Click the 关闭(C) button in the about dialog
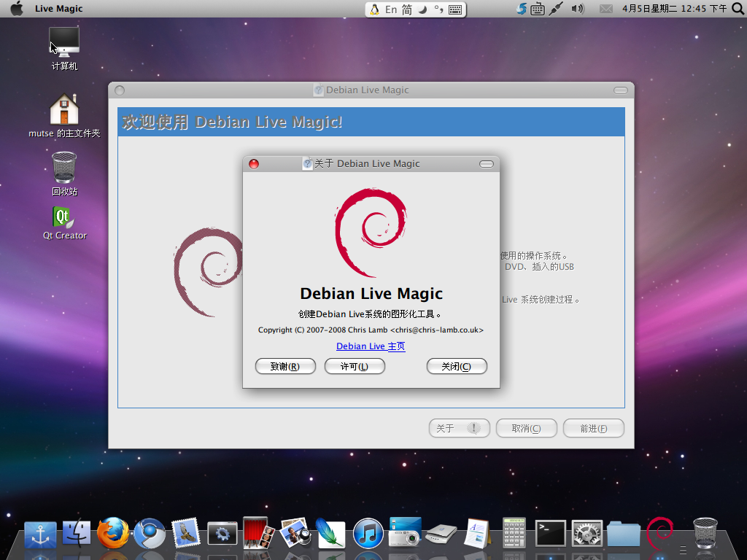This screenshot has height=560, width=747. point(457,366)
